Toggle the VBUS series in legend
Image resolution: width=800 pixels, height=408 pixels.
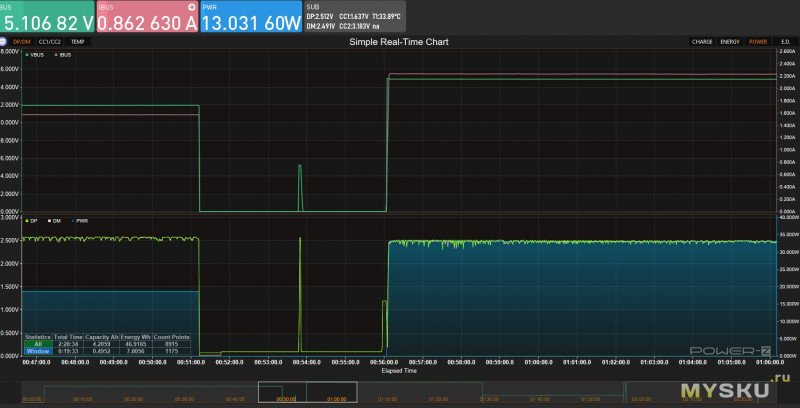click(x=38, y=55)
